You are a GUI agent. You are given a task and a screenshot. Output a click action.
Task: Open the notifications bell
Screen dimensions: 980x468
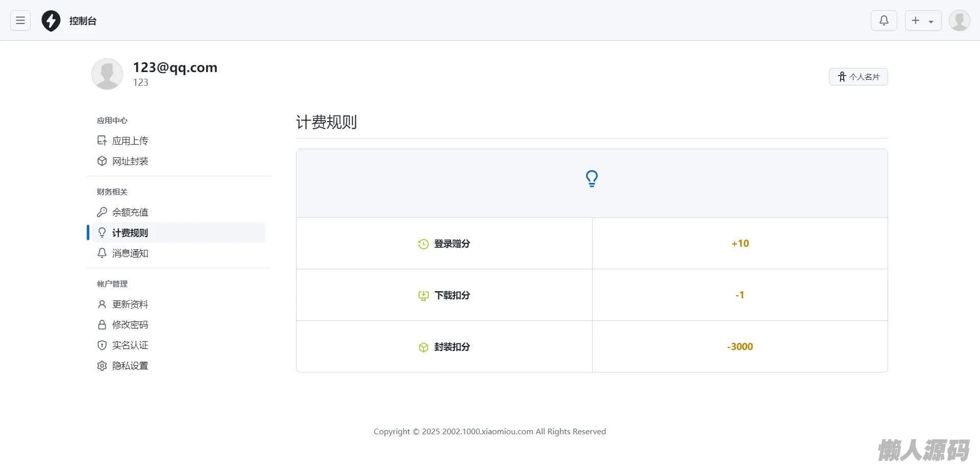884,20
